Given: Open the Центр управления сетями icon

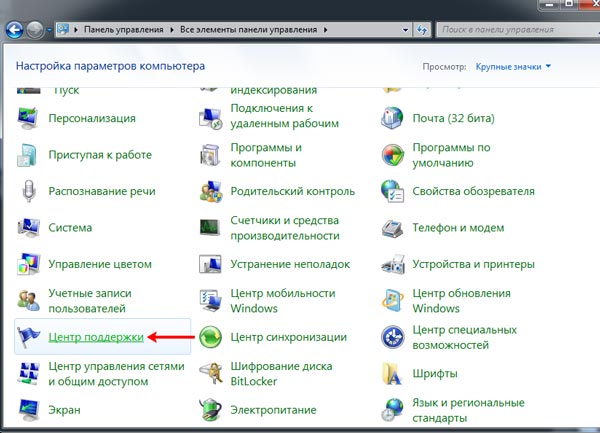Looking at the screenshot, I should coord(28,373).
